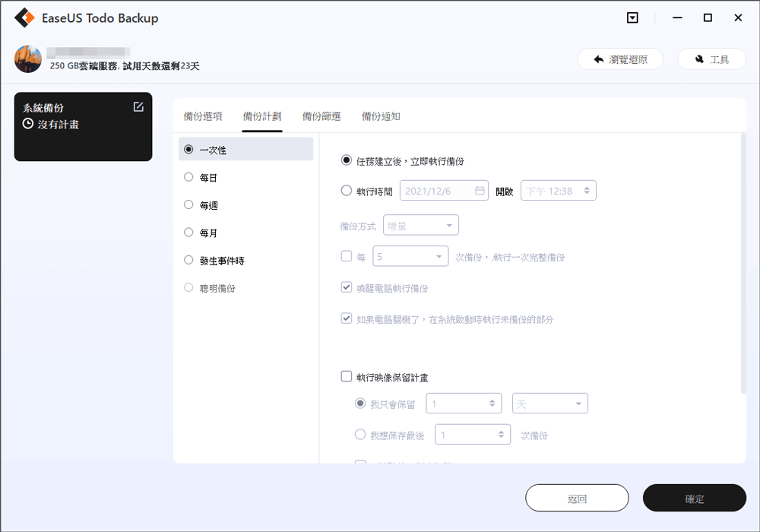Viewport: 760px width, 532px height.
Task: Click the 確定 confirm button
Action: [694, 498]
